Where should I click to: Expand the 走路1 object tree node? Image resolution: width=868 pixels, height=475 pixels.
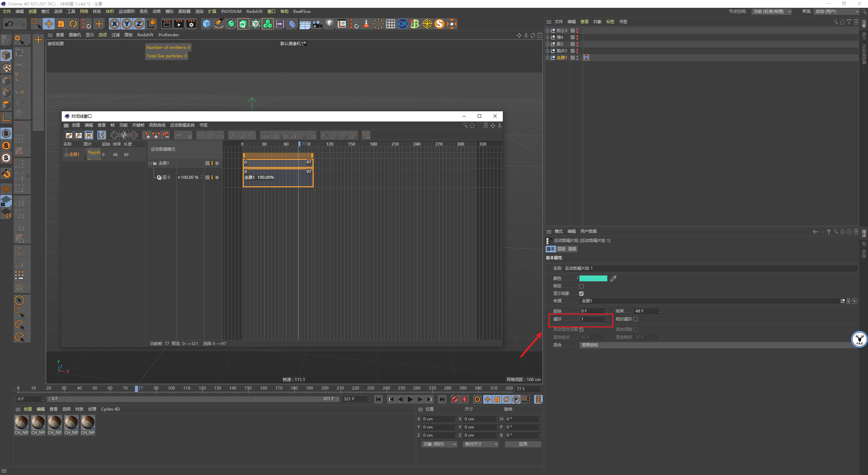(x=547, y=58)
